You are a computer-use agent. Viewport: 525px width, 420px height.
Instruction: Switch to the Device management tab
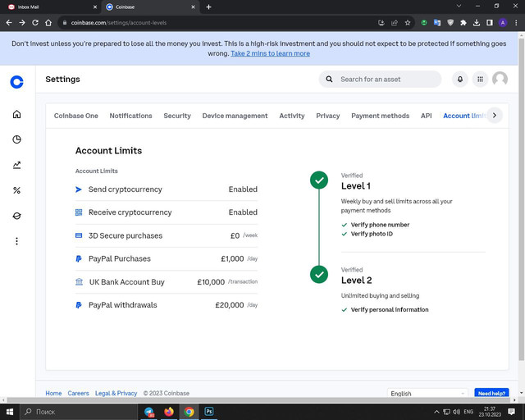[x=235, y=116]
